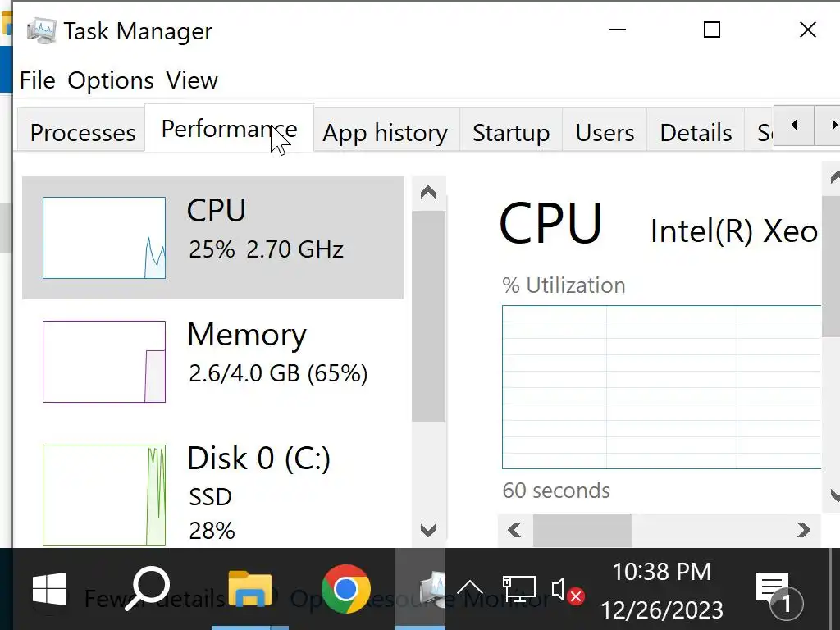This screenshot has width=840, height=630.
Task: Click the muted speaker volume icon
Action: coord(566,590)
